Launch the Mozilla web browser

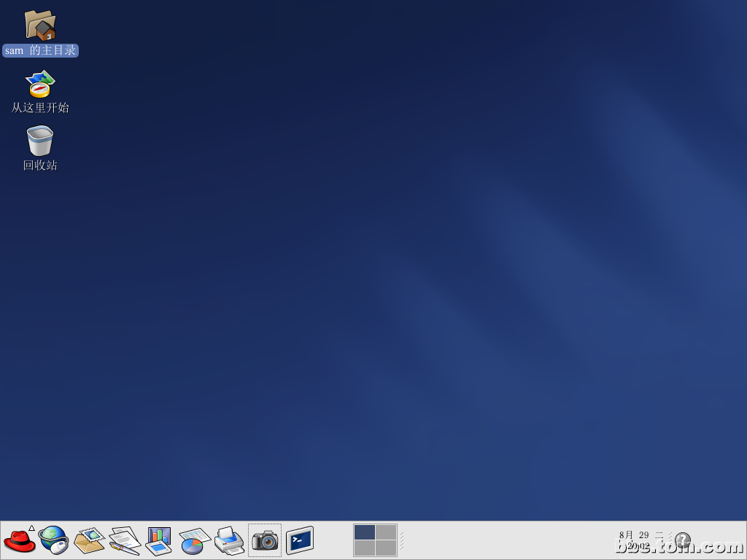55,540
